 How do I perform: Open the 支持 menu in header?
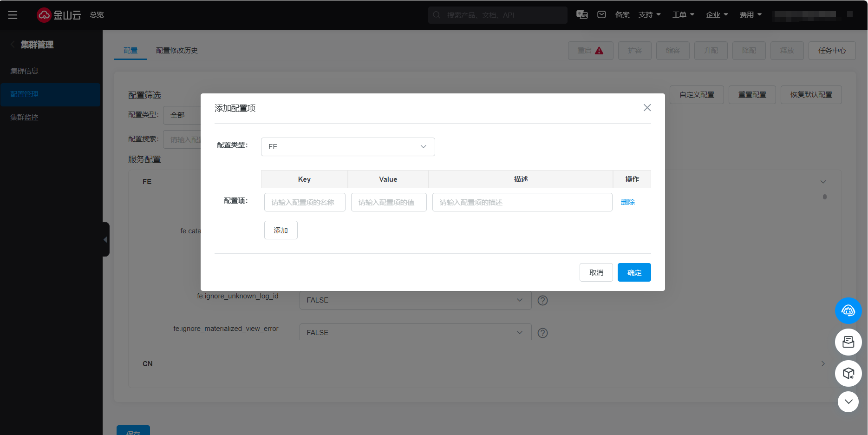[x=649, y=15]
